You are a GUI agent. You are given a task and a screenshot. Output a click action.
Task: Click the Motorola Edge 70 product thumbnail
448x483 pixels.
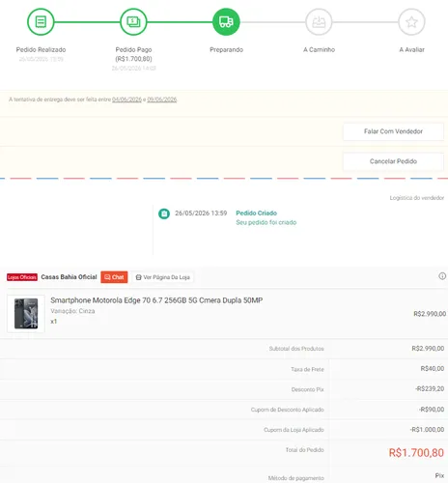click(x=26, y=314)
